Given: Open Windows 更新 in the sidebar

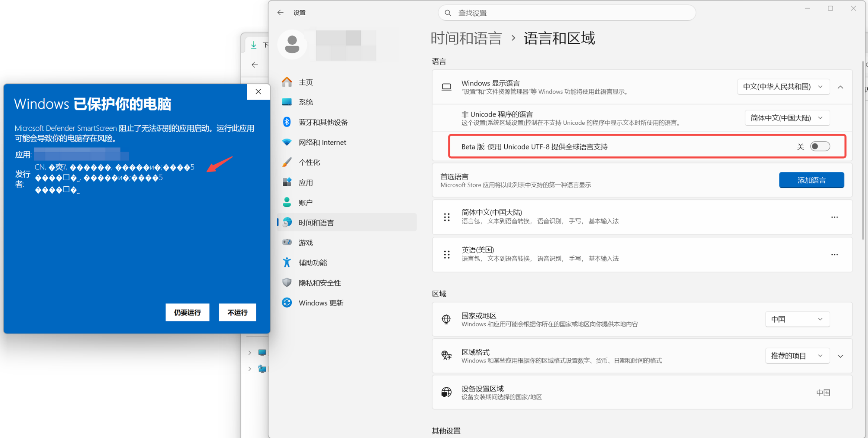Looking at the screenshot, I should click(346, 303).
